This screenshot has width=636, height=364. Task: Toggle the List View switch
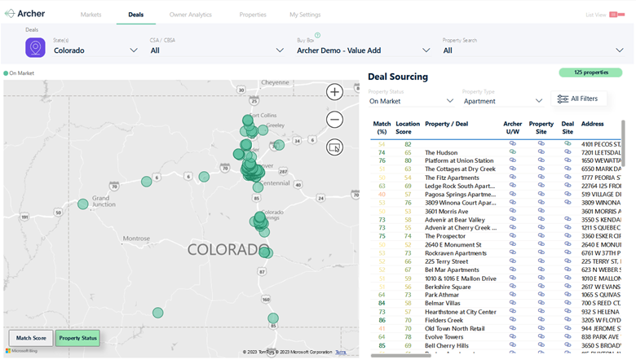(617, 15)
